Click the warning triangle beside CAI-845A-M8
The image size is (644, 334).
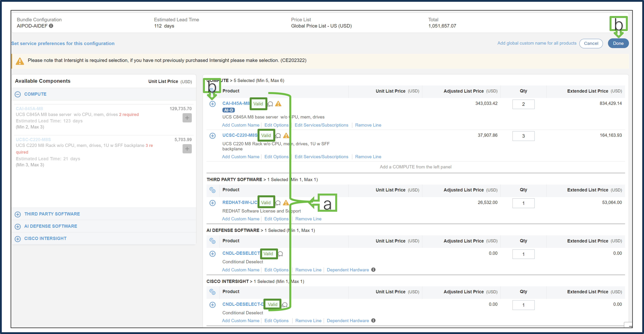278,104
